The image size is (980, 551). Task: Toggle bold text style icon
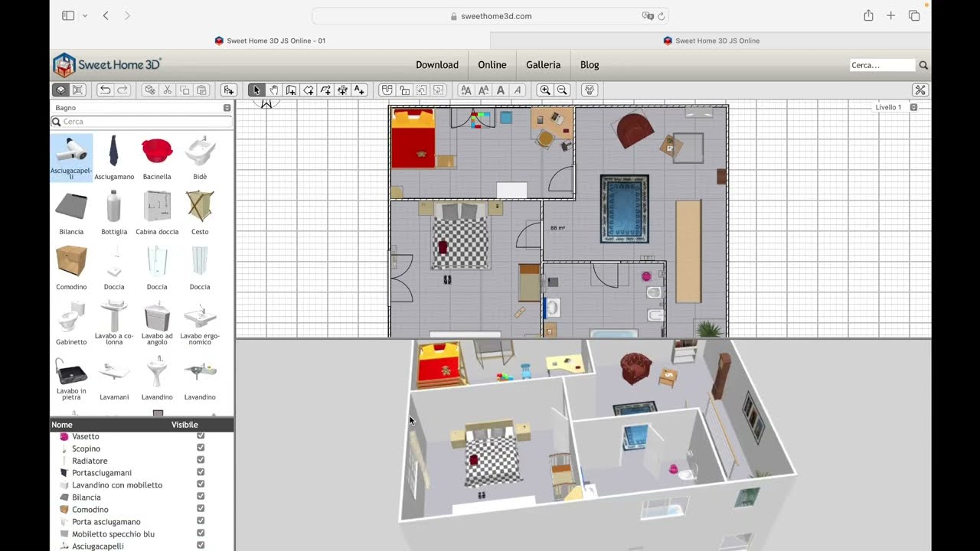(x=501, y=90)
